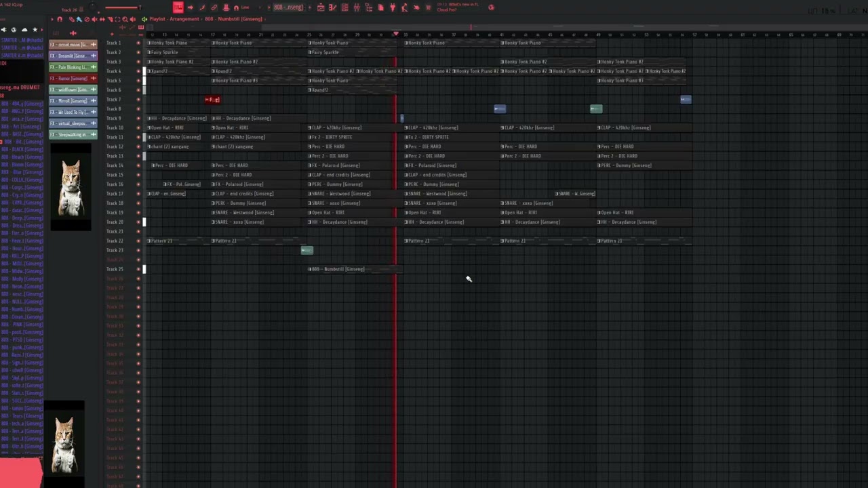The image size is (868, 488).
Task: Open the Channel rack view icon
Action: pos(344,7)
